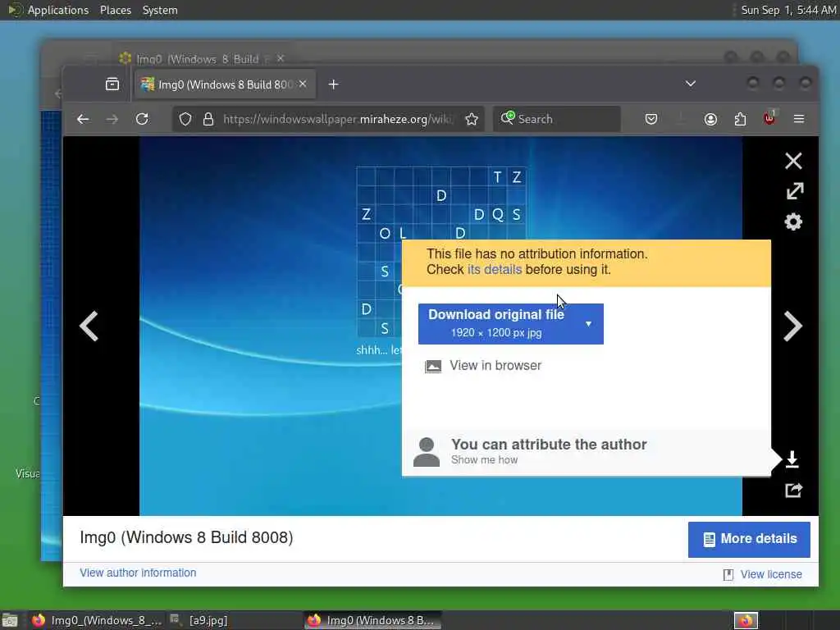Select the background window's Img0 tab

[x=197, y=59]
